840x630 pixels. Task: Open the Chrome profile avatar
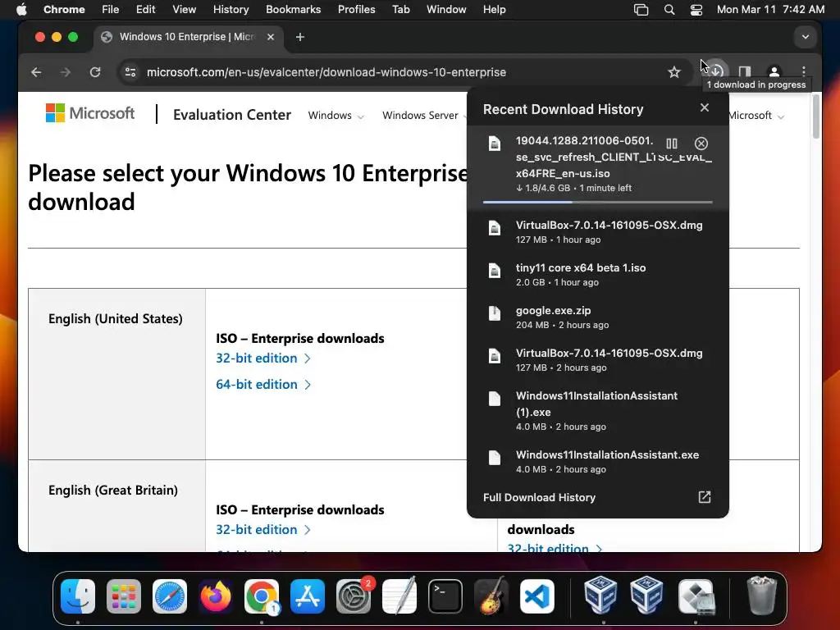[x=774, y=72]
